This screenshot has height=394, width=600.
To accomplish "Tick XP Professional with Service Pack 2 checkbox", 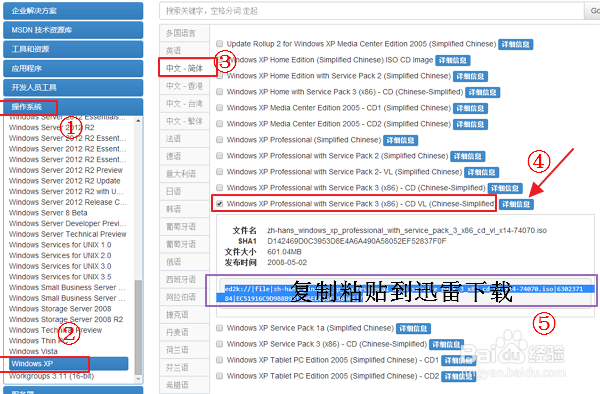I will [x=220, y=156].
